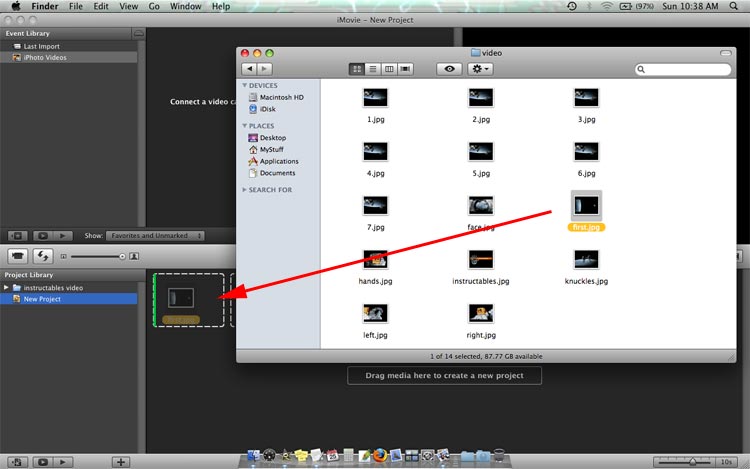This screenshot has height=469, width=750.
Task: Select the hands.jpg file thumbnail
Action: (x=375, y=260)
